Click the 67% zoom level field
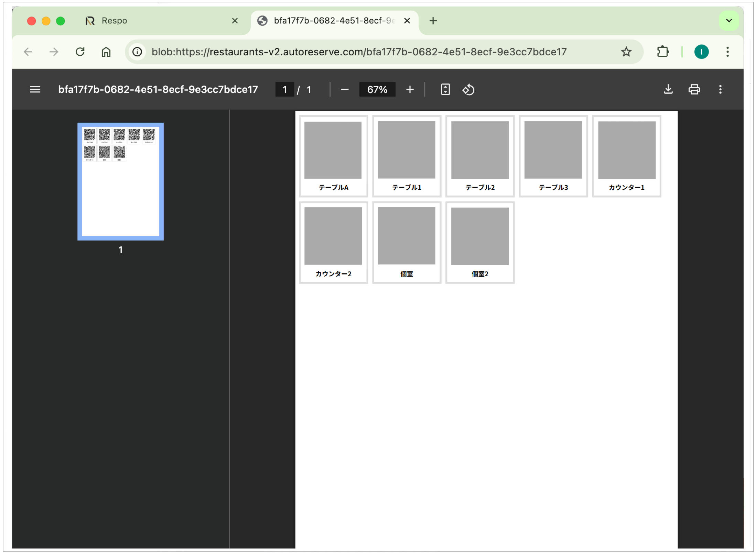Viewport: 756px width, 554px height. click(x=377, y=90)
